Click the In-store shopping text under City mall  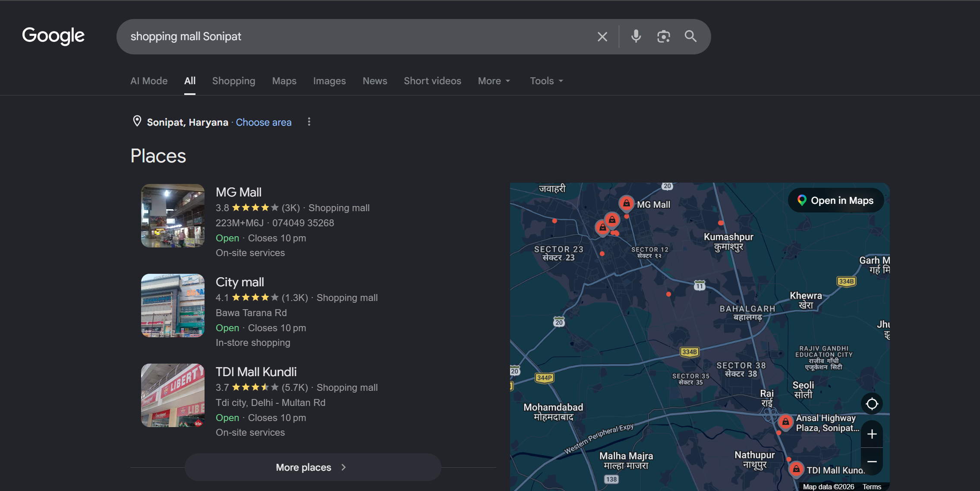pos(253,342)
